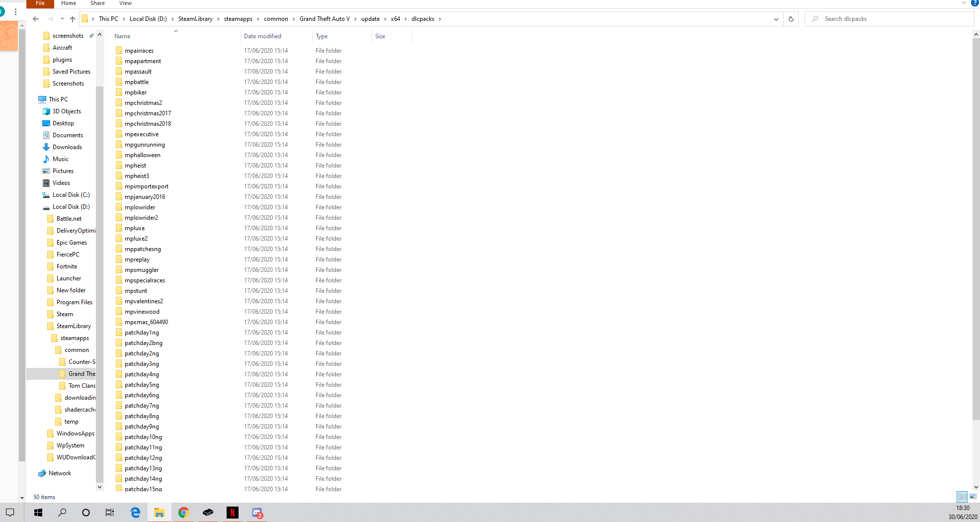Launch Microsoft Edge from taskbar
This screenshot has width=980, height=522.
tap(135, 513)
